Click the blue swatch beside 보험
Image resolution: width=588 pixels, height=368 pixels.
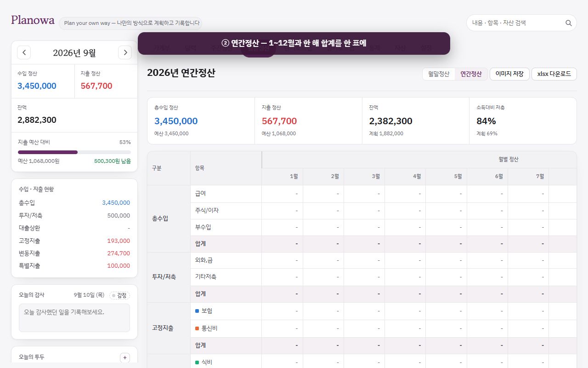click(197, 311)
